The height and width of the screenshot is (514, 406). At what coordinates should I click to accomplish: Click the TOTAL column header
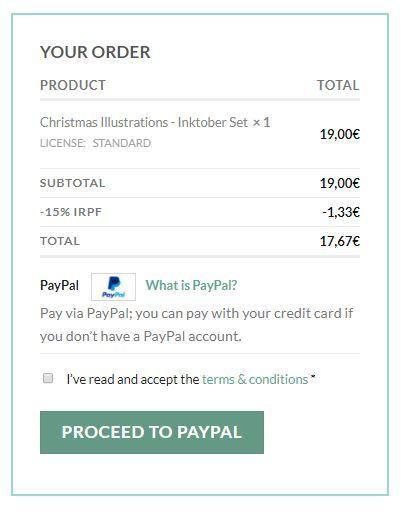coord(338,85)
